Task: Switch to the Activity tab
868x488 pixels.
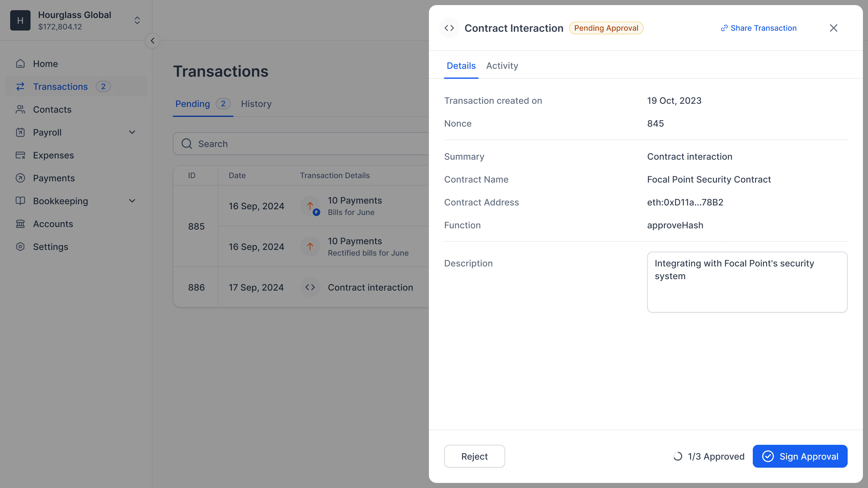Action: point(502,66)
